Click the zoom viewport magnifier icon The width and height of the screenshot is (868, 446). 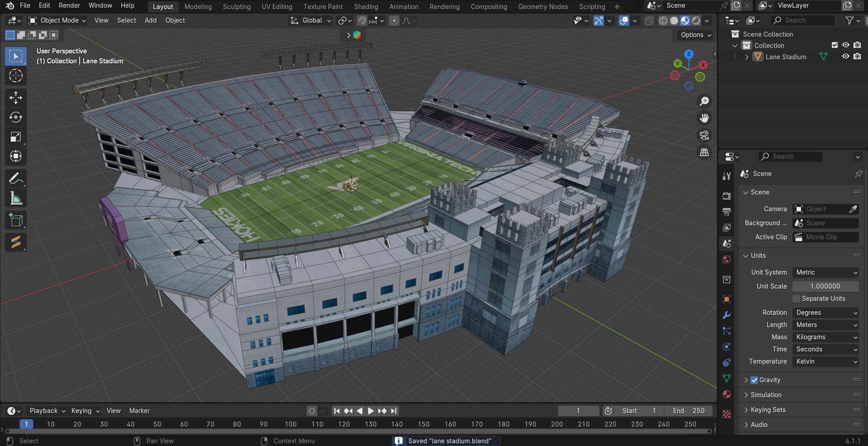(x=704, y=101)
